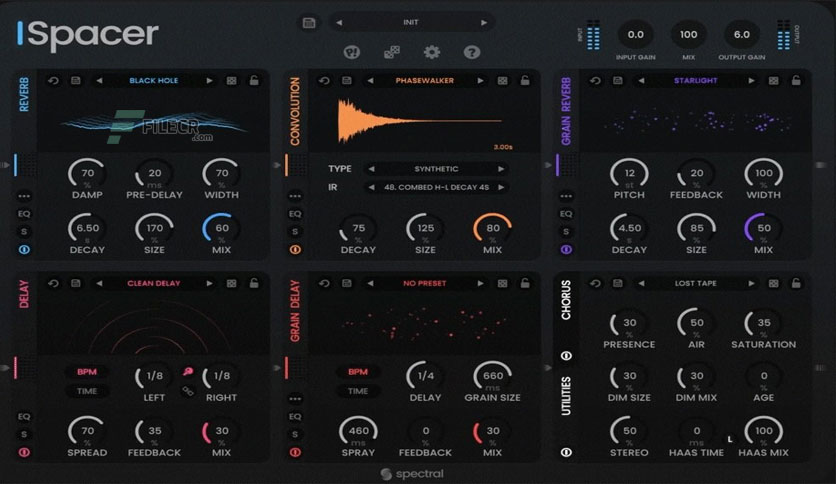This screenshot has width=836, height=484.
Task: Save the Clean Delay preset
Action: tap(76, 284)
